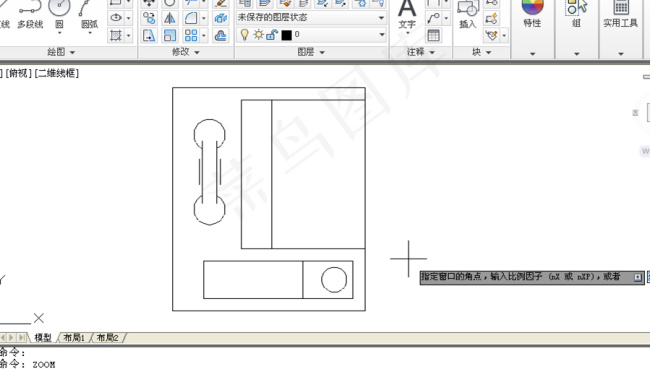Switch to the 布局2 layout tab
The image size is (650, 369).
coord(107,337)
